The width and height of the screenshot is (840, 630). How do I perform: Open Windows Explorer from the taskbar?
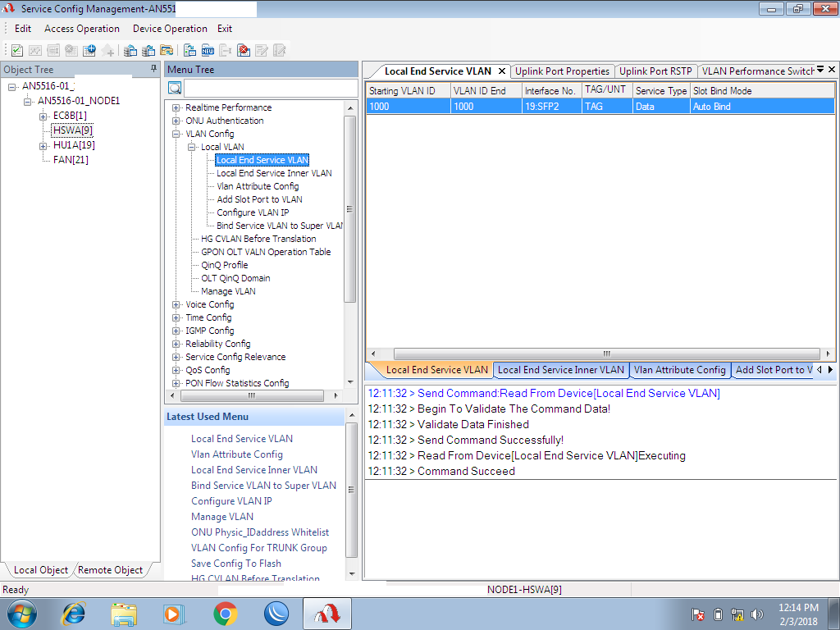tap(124, 614)
